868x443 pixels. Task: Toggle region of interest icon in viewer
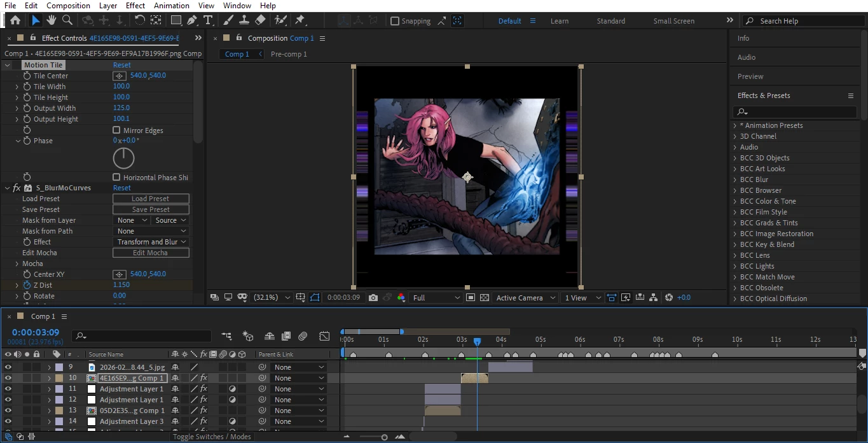point(471,297)
